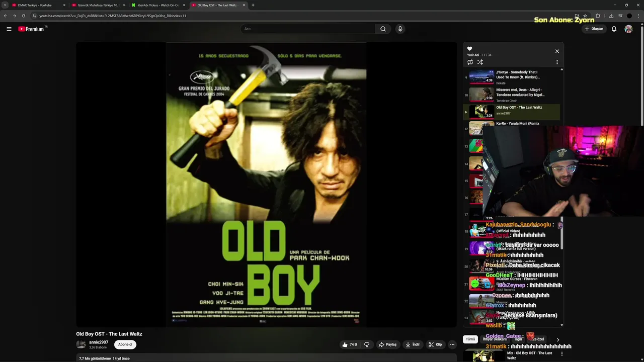Click the Oluştur create button
Viewport: 644px width, 362px height.
coord(594,29)
